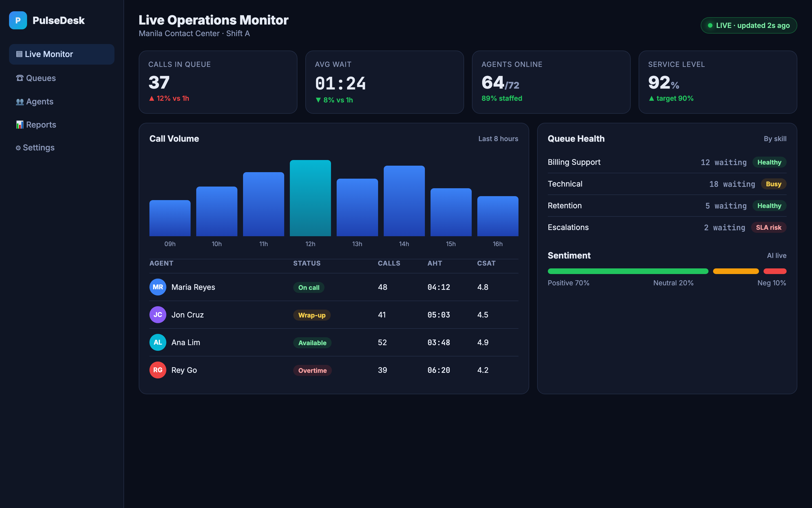Image resolution: width=812 pixels, height=508 pixels.
Task: Click the Agents Online value 64/72
Action: coord(500,83)
